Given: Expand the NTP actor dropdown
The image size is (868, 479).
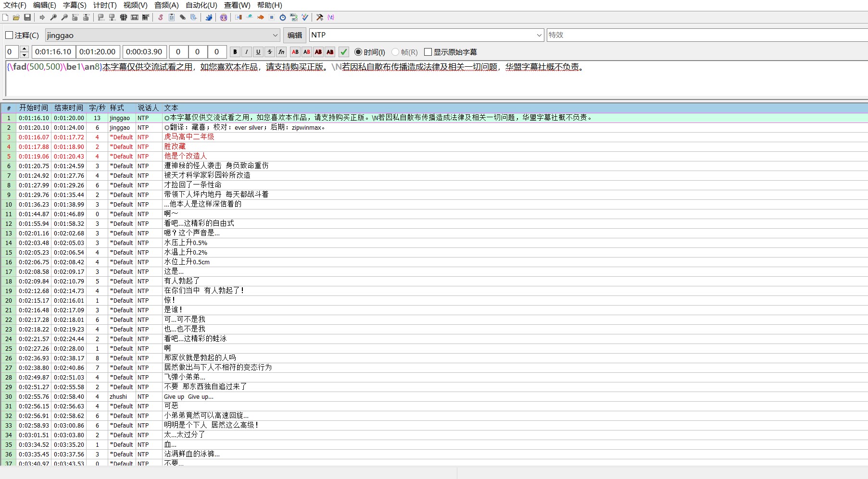Looking at the screenshot, I should pyautogui.click(x=539, y=35).
